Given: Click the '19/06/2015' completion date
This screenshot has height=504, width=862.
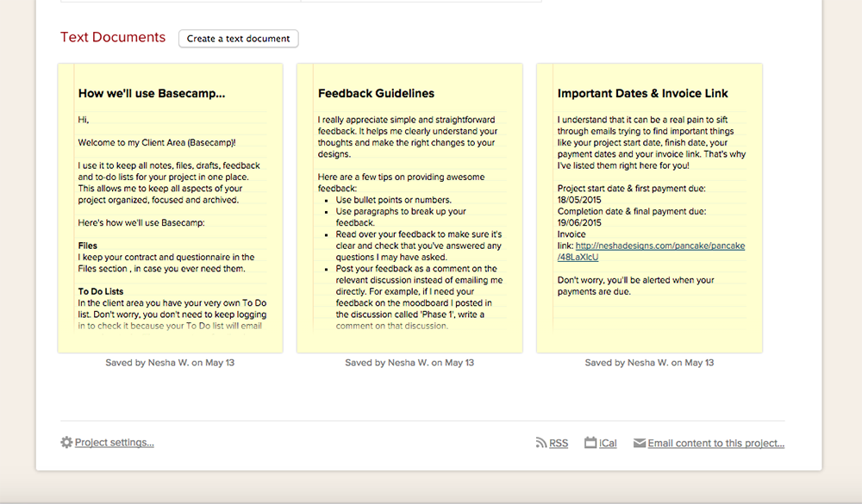Looking at the screenshot, I should [579, 222].
